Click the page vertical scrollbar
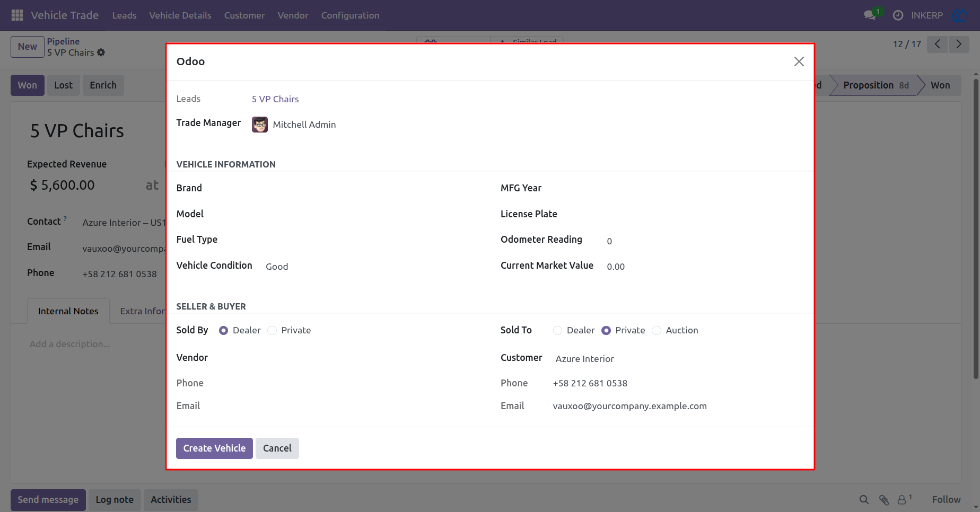The image size is (980, 512). tap(976, 228)
